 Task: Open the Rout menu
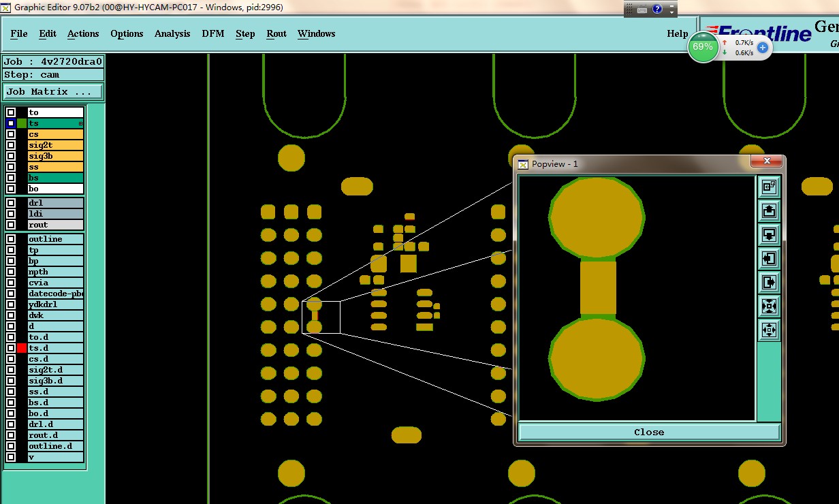point(276,33)
